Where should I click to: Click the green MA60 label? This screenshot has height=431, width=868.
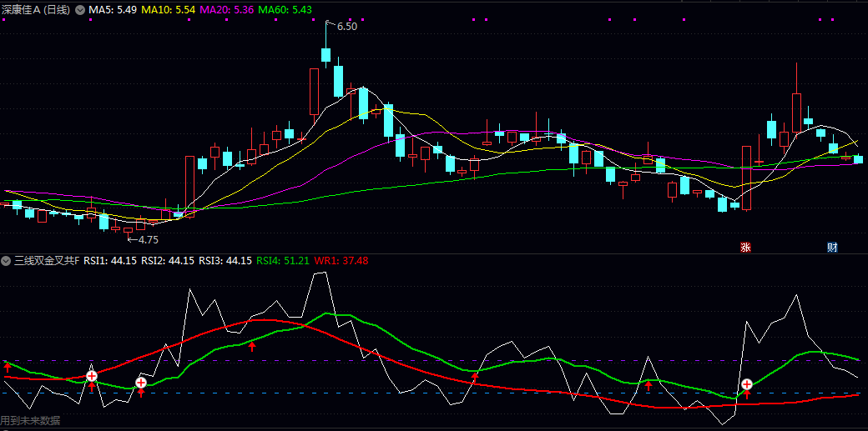pos(285,10)
